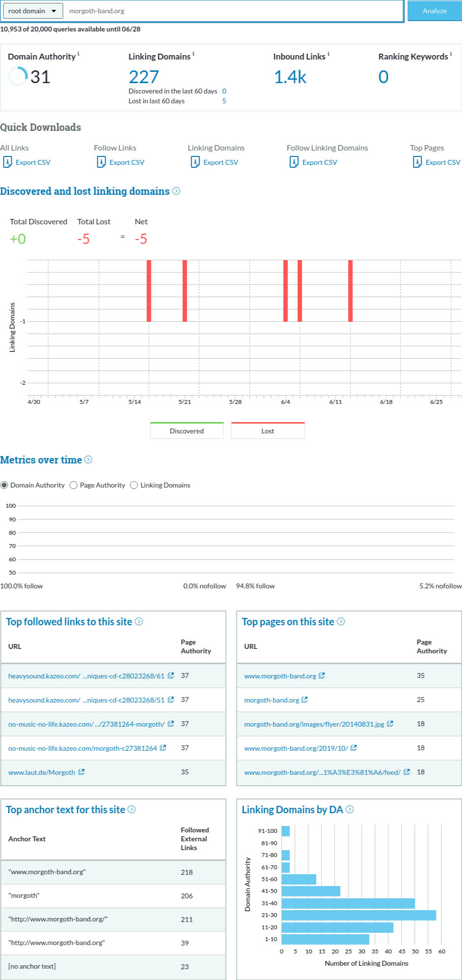Open the root domain dropdown
The height and width of the screenshot is (980, 462).
click(x=32, y=11)
